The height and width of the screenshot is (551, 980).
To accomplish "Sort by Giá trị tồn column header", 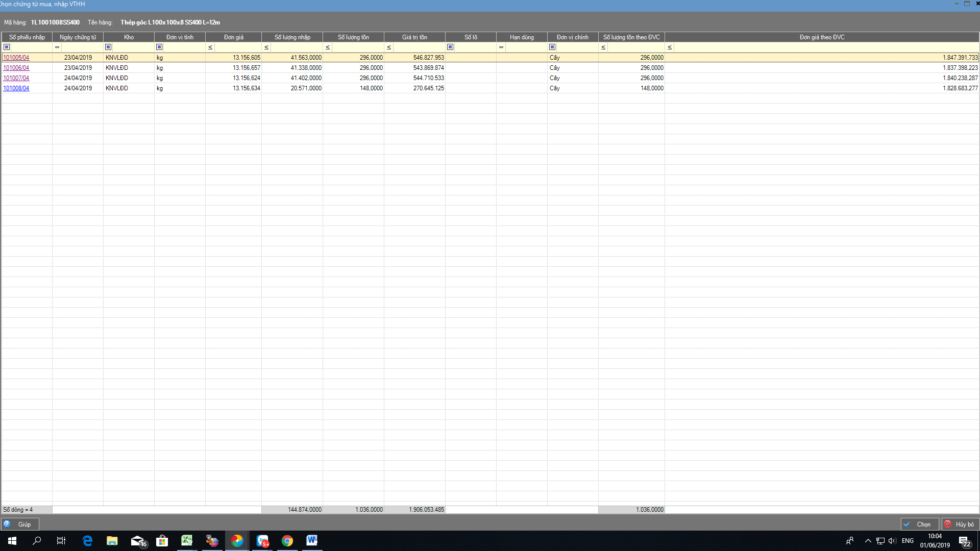I will click(x=414, y=37).
